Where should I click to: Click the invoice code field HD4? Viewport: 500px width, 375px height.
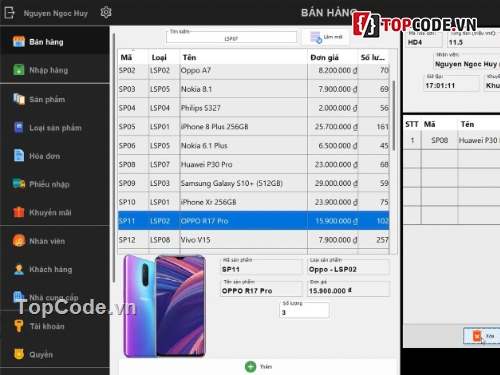[x=424, y=40]
